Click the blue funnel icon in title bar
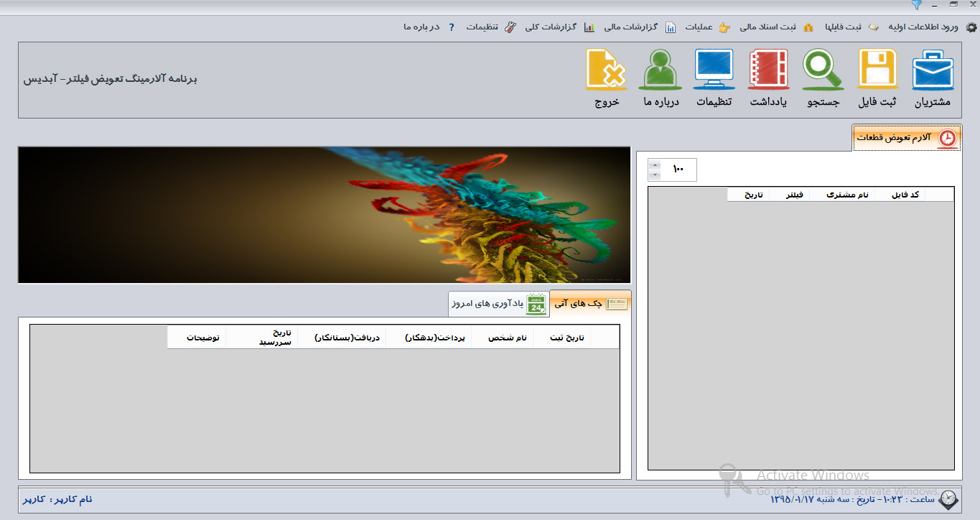Screen dimensions: 980x520 point(916,5)
